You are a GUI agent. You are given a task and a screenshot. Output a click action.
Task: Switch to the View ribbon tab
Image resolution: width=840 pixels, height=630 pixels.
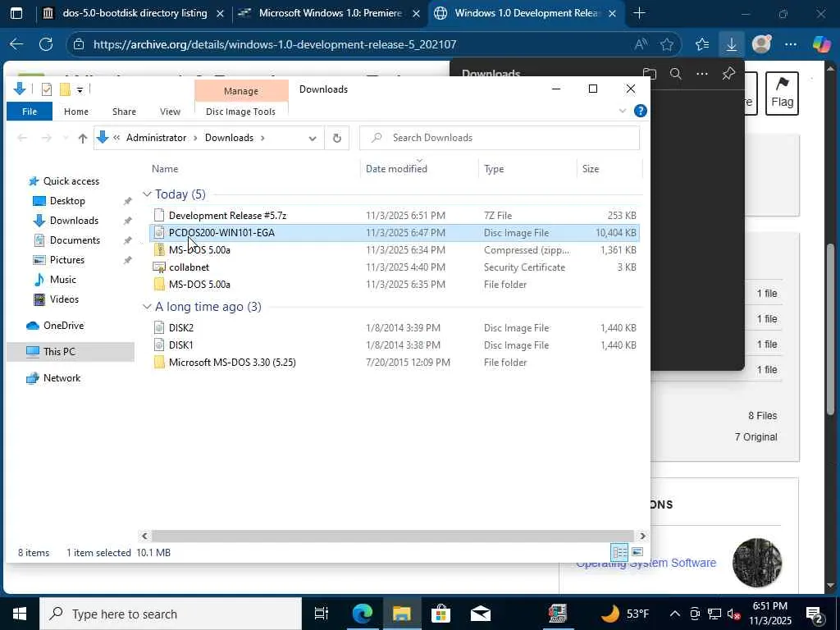pos(170,112)
